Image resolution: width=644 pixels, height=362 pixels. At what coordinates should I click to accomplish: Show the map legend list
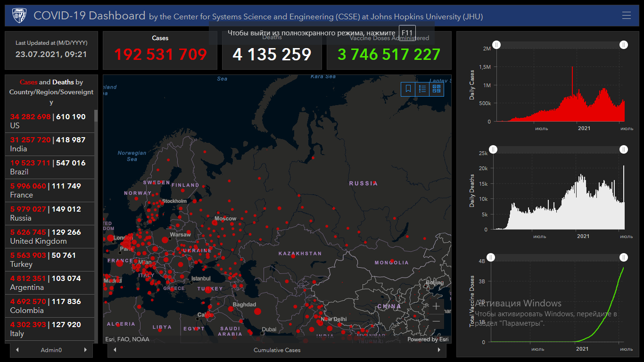tap(422, 89)
